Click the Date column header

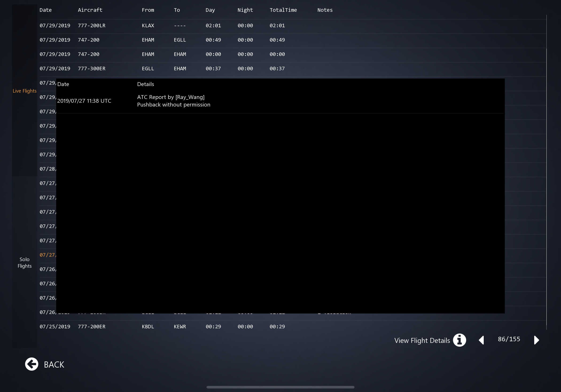coord(46,10)
